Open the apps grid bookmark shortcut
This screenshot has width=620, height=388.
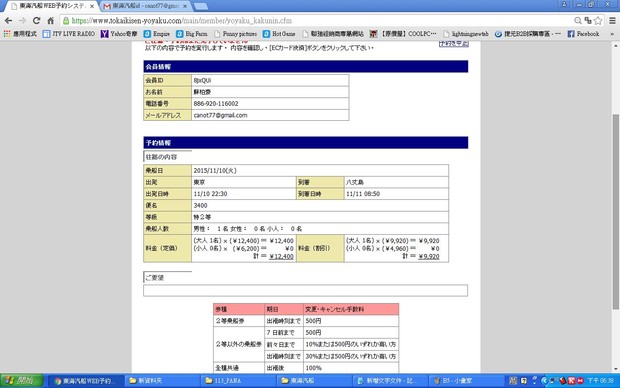(x=20, y=34)
